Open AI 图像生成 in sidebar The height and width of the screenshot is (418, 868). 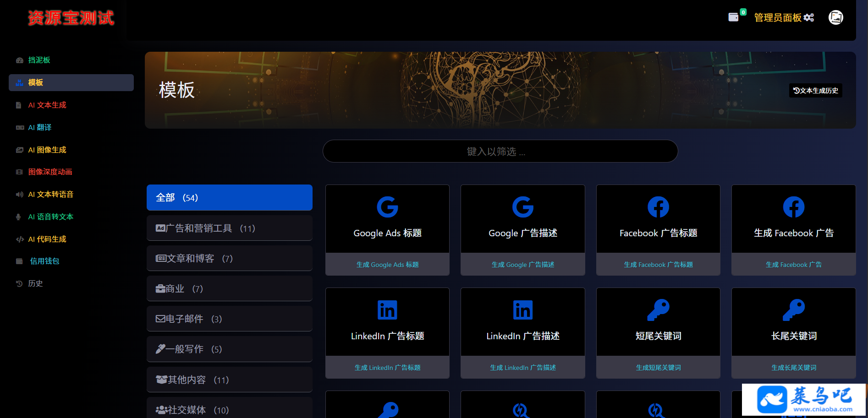coord(71,150)
